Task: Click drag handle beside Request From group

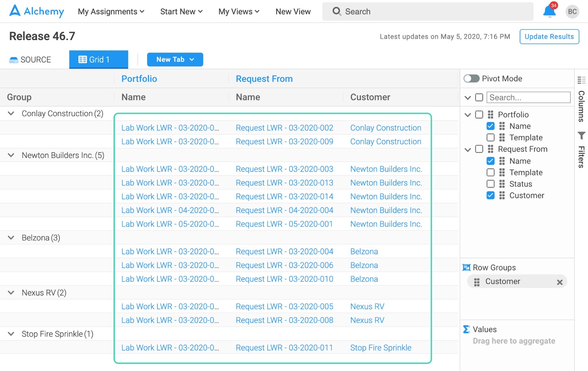Action: [490, 149]
